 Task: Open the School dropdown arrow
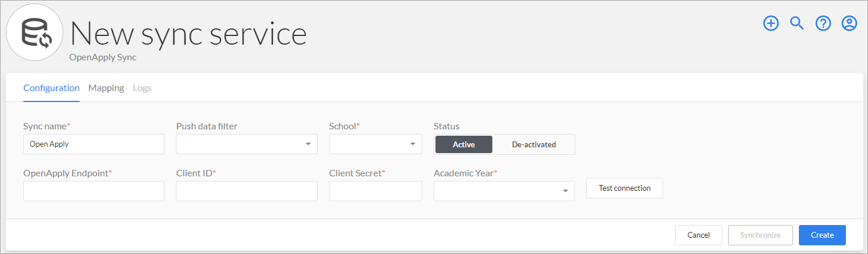tap(412, 144)
